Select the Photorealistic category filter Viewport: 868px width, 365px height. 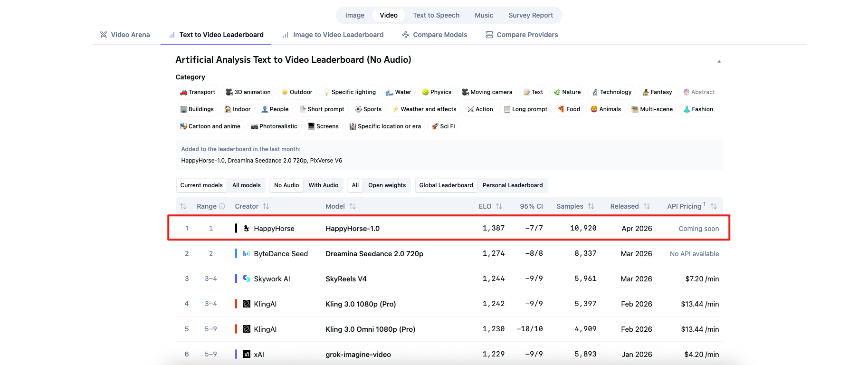click(274, 126)
